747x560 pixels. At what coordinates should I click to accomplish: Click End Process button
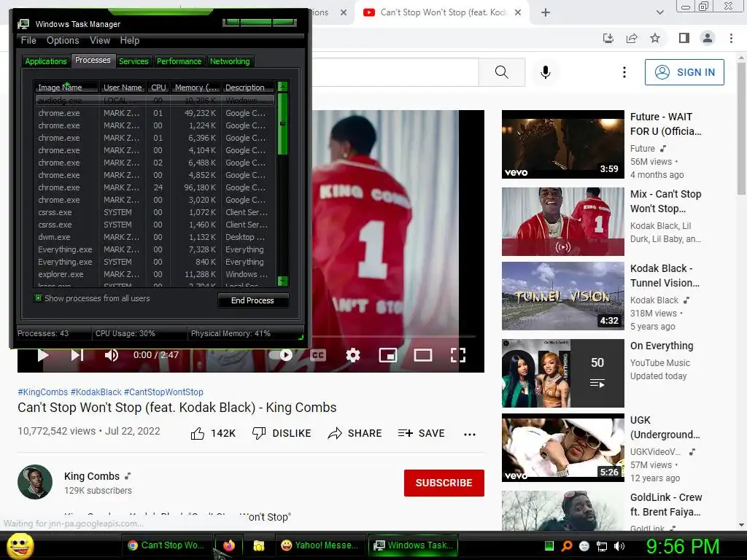coord(253,300)
